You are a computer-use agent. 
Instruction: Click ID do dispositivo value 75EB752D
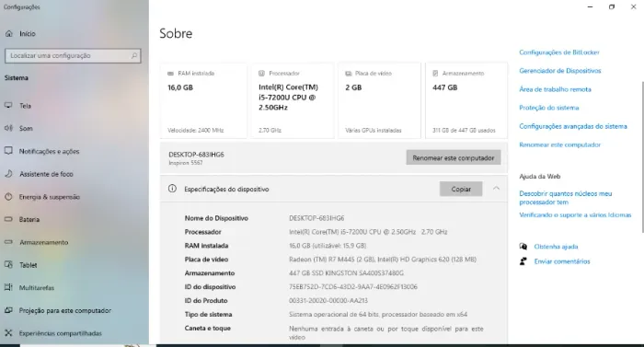[352, 286]
